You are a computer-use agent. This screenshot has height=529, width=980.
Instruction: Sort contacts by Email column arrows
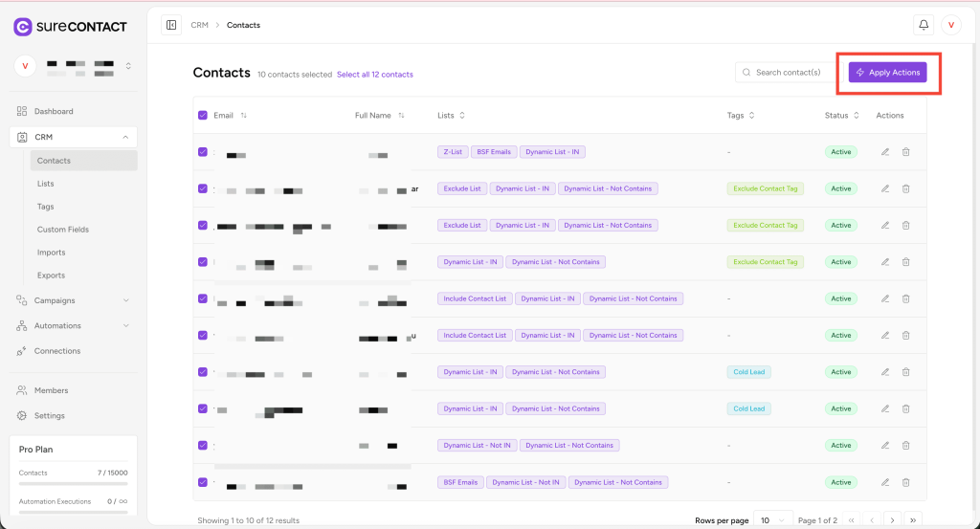244,116
